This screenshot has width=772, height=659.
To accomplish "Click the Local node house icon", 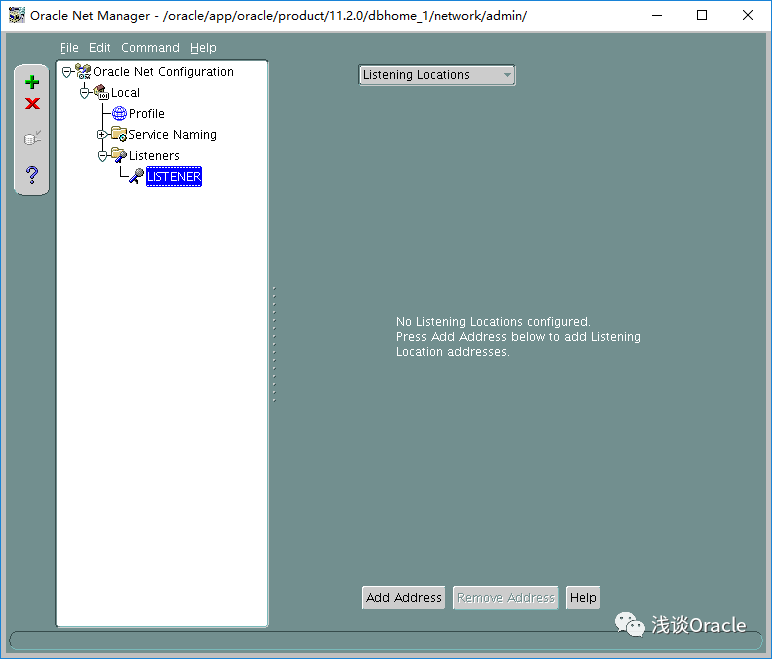I will 101,92.
